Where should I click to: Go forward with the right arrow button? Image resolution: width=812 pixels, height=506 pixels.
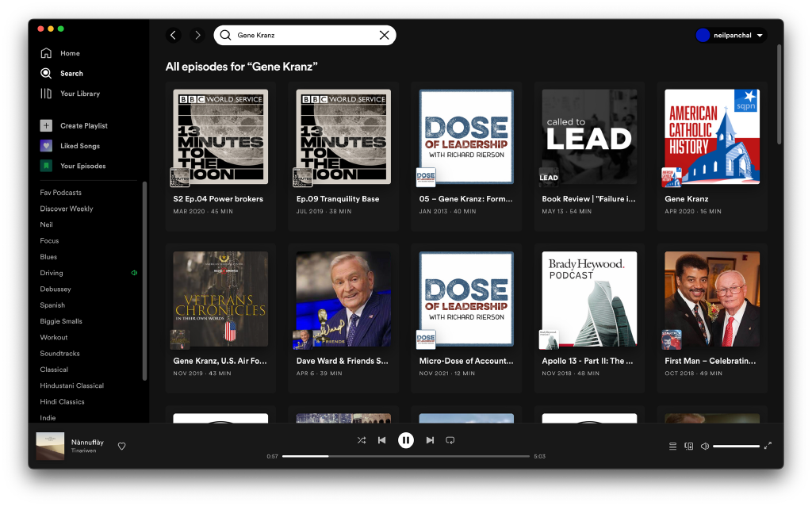pyautogui.click(x=197, y=35)
